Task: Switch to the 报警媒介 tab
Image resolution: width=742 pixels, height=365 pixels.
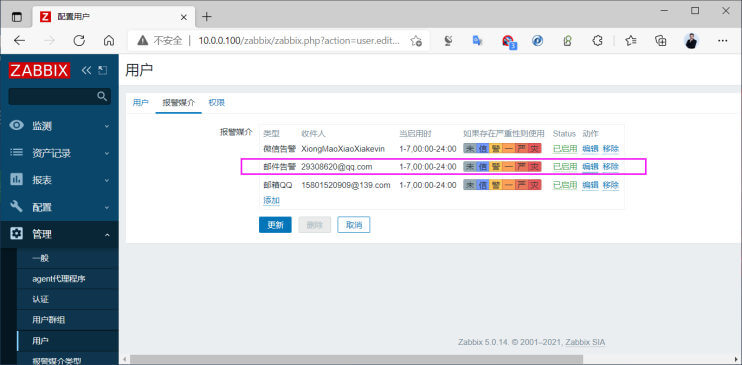Action: [178, 103]
